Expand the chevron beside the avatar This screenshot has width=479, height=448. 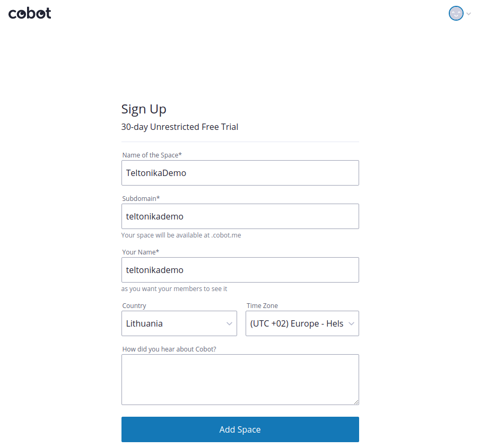click(468, 14)
